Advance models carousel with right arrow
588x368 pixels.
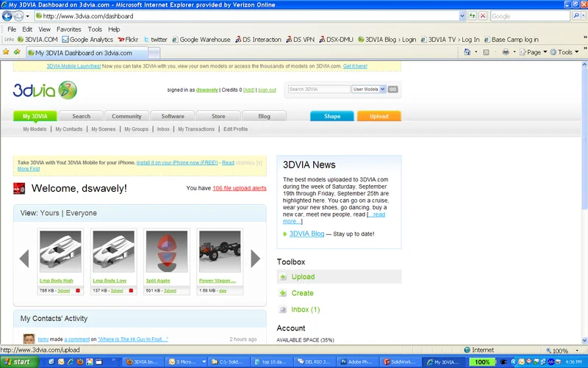(x=256, y=259)
